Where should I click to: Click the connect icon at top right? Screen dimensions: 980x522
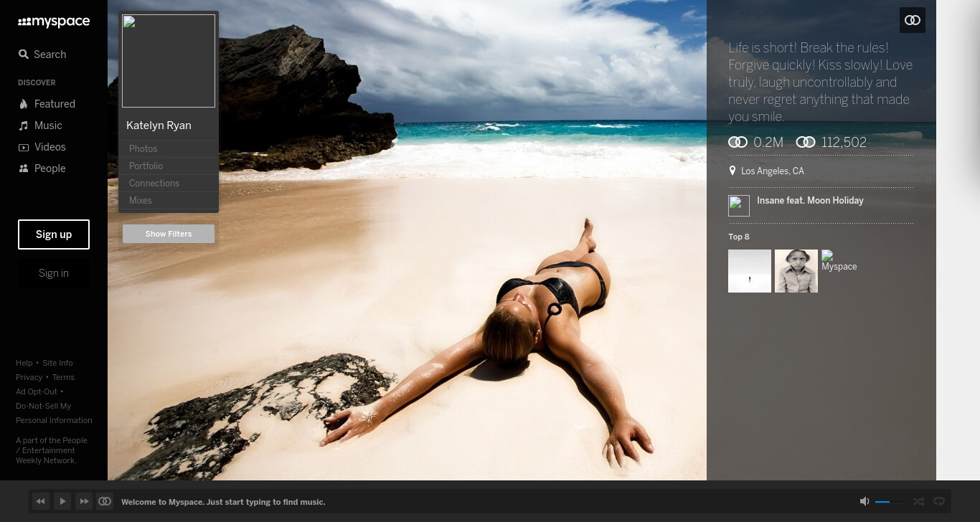tap(913, 20)
